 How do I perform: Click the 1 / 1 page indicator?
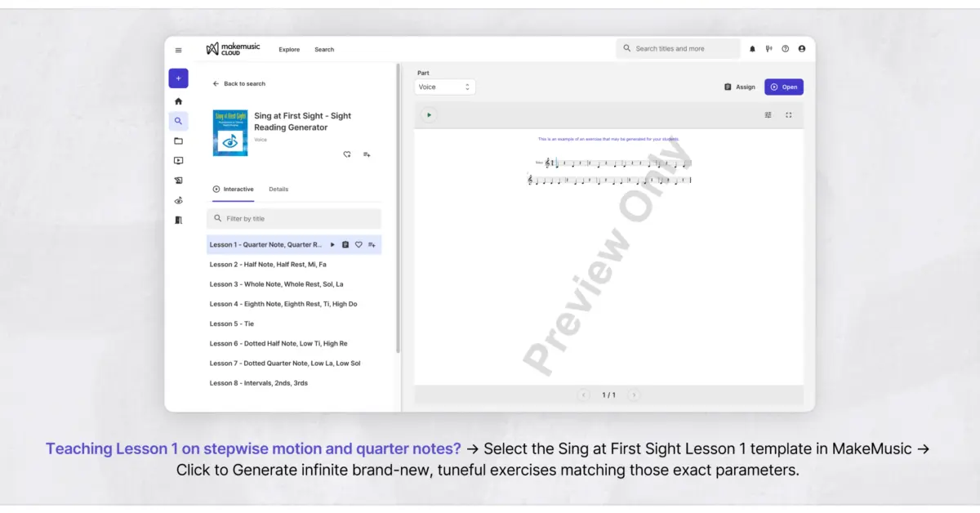tap(609, 395)
